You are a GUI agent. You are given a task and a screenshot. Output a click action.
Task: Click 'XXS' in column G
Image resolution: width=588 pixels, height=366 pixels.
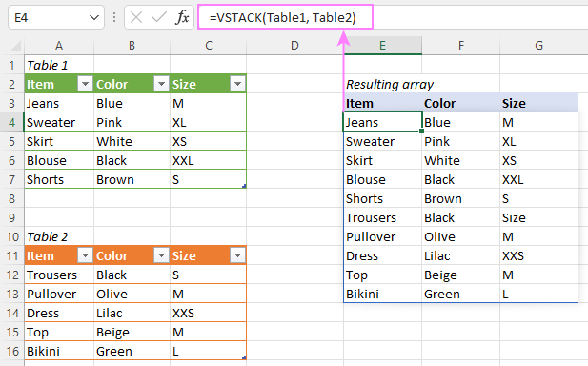point(538,255)
